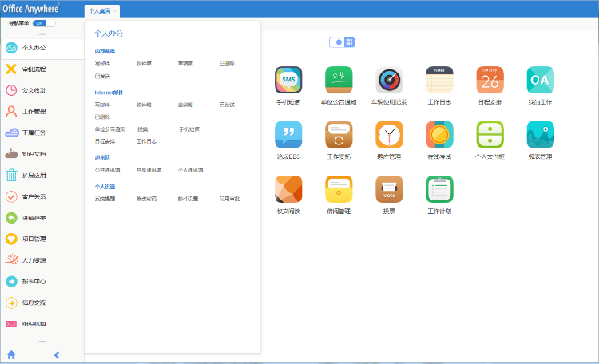Toggle the 导航菜单 ON switch
Viewport: 599px width, 364px height.
pyautogui.click(x=39, y=23)
